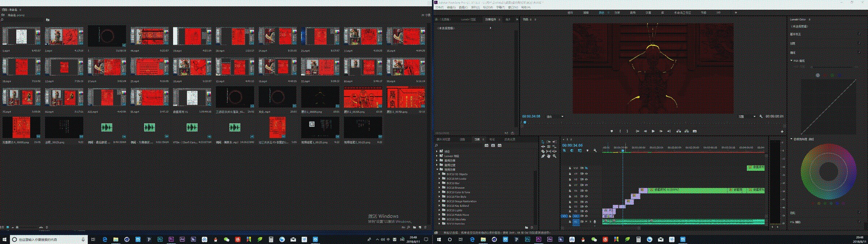This screenshot has width=868, height=244.
Task: Click the BCC10 Match Move folder name
Action: (458, 214)
